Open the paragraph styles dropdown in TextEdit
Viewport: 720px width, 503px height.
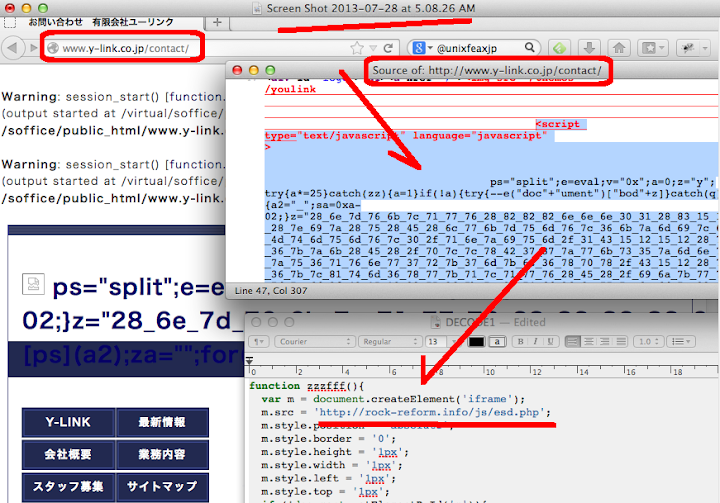tap(259, 341)
